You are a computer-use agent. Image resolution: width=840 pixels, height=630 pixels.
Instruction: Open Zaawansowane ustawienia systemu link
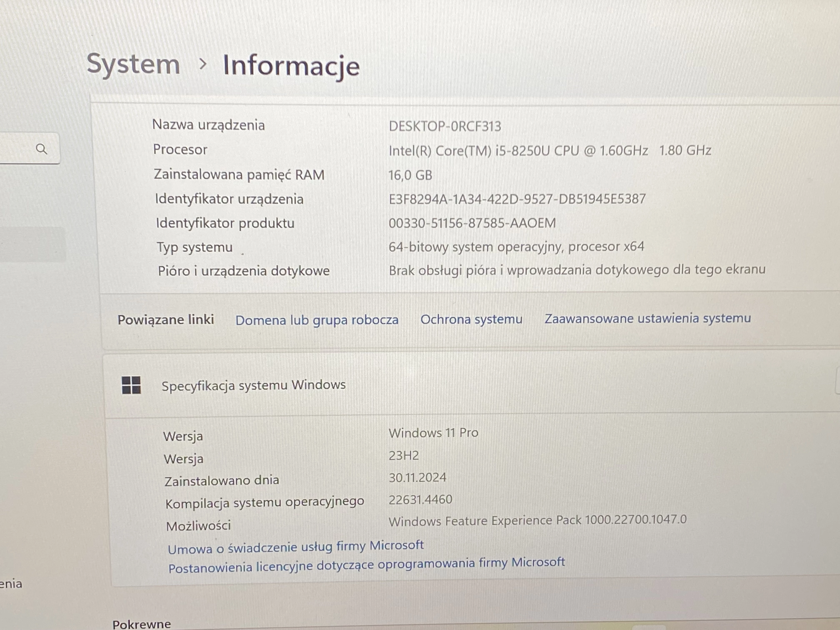[647, 318]
